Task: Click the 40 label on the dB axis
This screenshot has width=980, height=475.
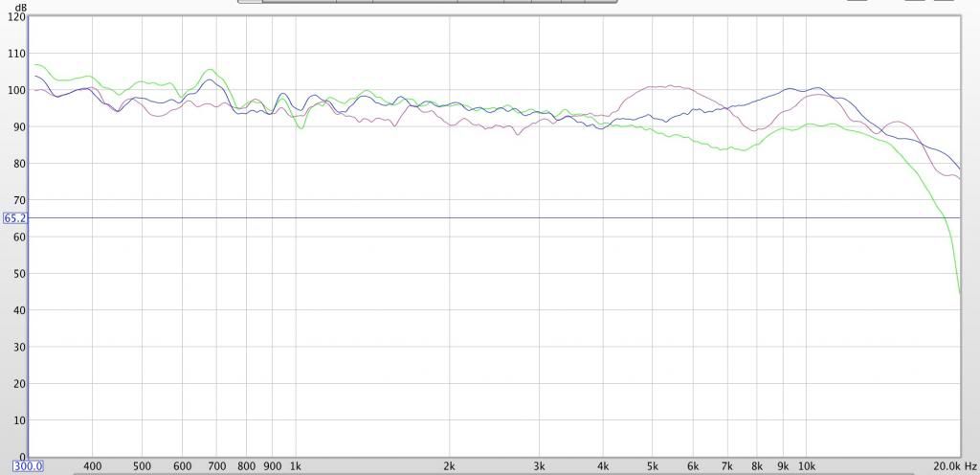Action: 21,310
